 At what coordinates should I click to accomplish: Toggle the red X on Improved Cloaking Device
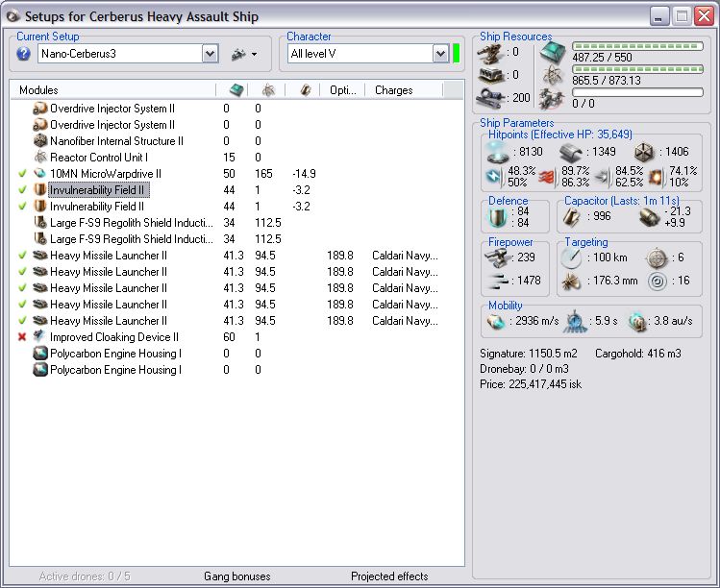[x=22, y=337]
